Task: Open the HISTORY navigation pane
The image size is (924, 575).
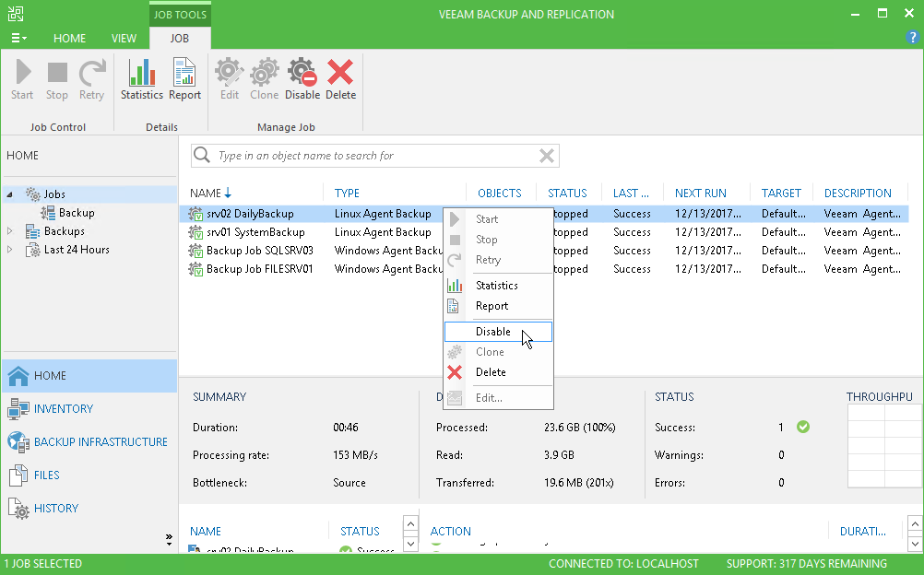Action: (x=89, y=509)
